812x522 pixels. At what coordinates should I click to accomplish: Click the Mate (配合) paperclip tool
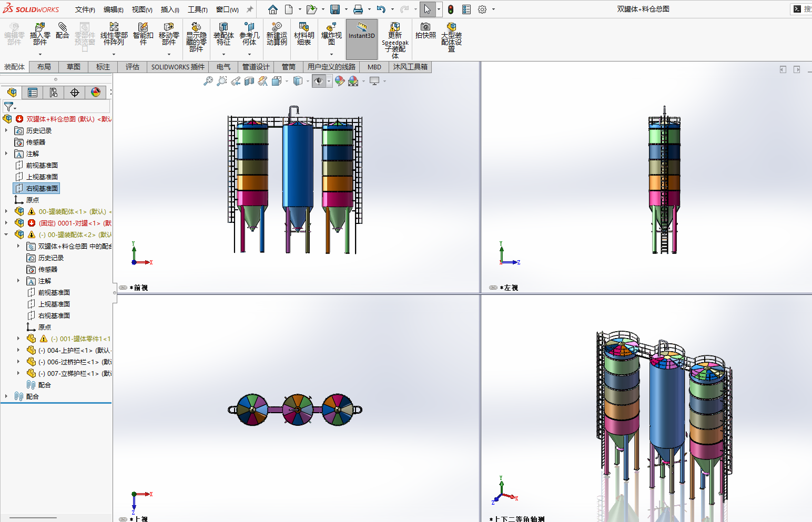coord(62,30)
